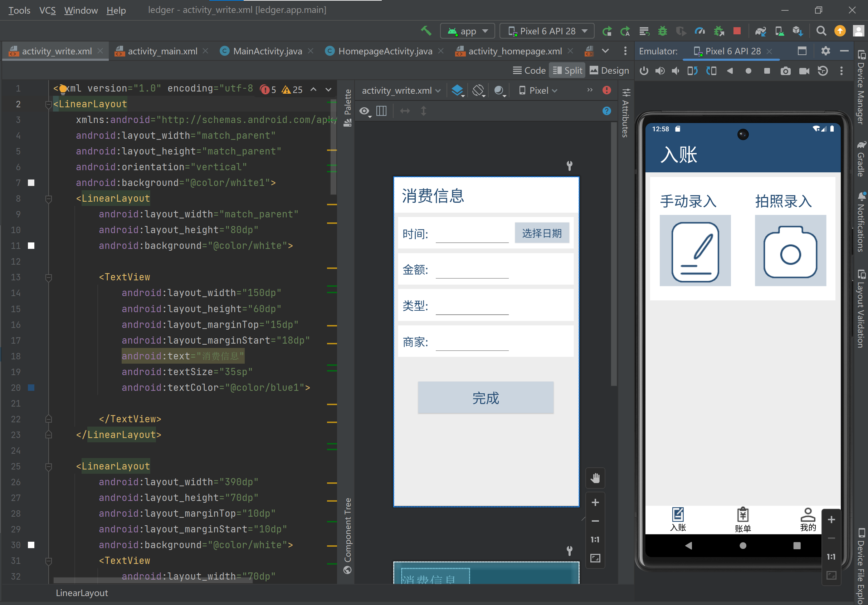Viewport: 868px width, 605px height.
Task: Click the 完成 button in the preview
Action: click(x=486, y=398)
